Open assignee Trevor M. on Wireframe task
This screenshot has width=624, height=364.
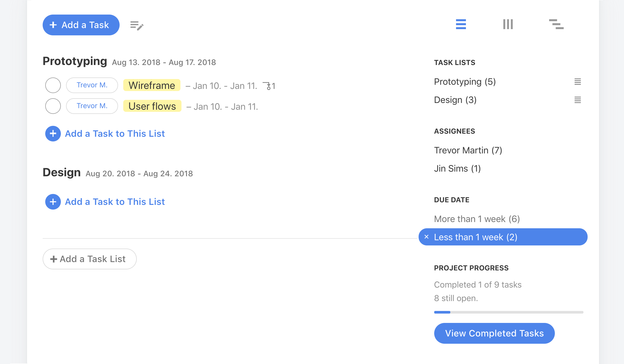[x=92, y=85]
